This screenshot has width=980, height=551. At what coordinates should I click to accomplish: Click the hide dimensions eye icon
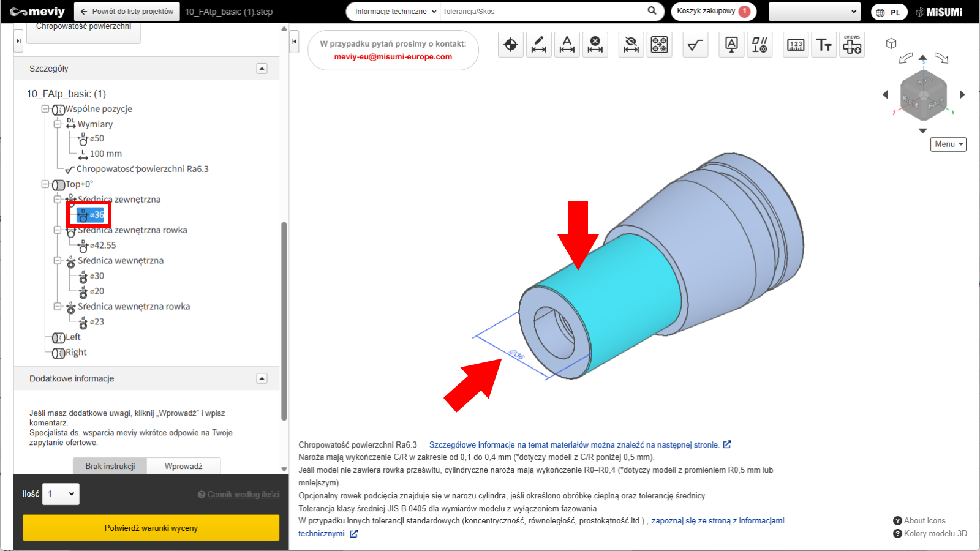pyautogui.click(x=631, y=45)
